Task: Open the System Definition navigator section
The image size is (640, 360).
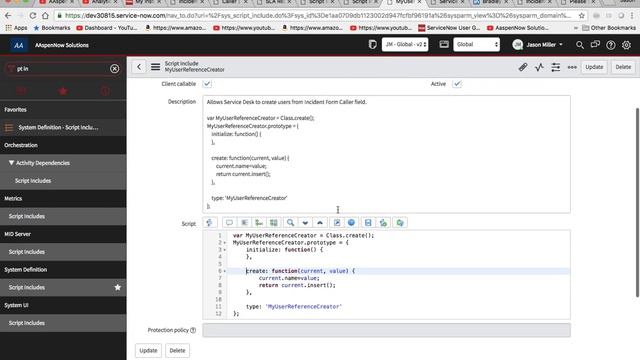Action: (x=63, y=269)
